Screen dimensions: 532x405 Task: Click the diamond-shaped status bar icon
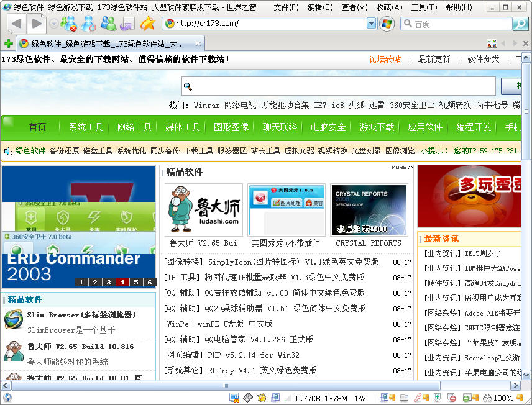click(x=248, y=398)
